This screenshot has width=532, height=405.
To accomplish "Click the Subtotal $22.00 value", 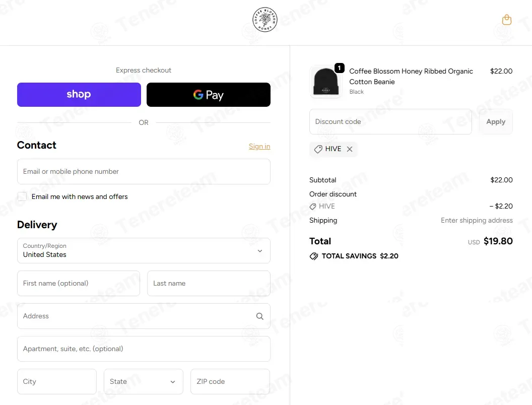I will click(501, 180).
